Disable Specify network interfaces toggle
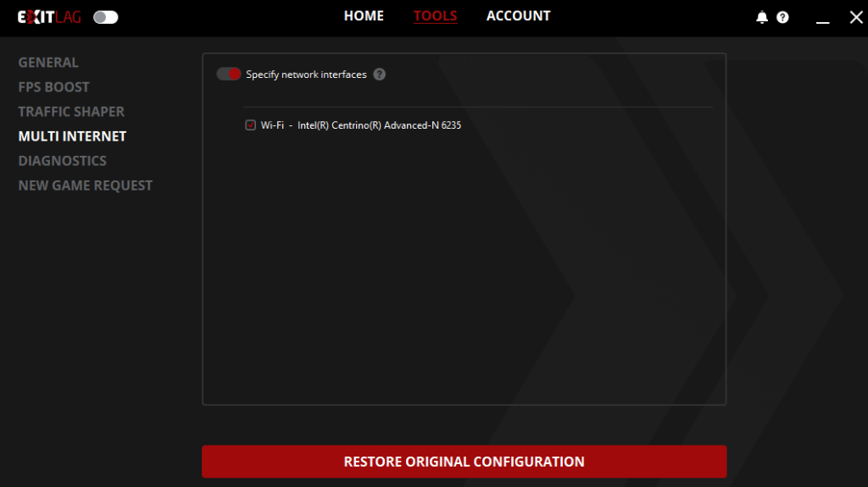868x487 pixels. pyautogui.click(x=229, y=75)
